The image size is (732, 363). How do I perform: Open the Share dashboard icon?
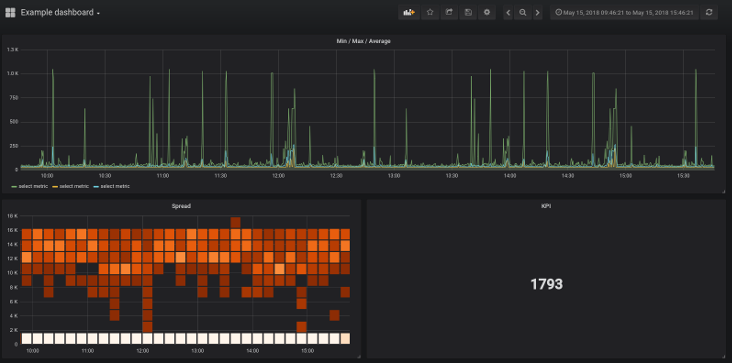tap(449, 13)
